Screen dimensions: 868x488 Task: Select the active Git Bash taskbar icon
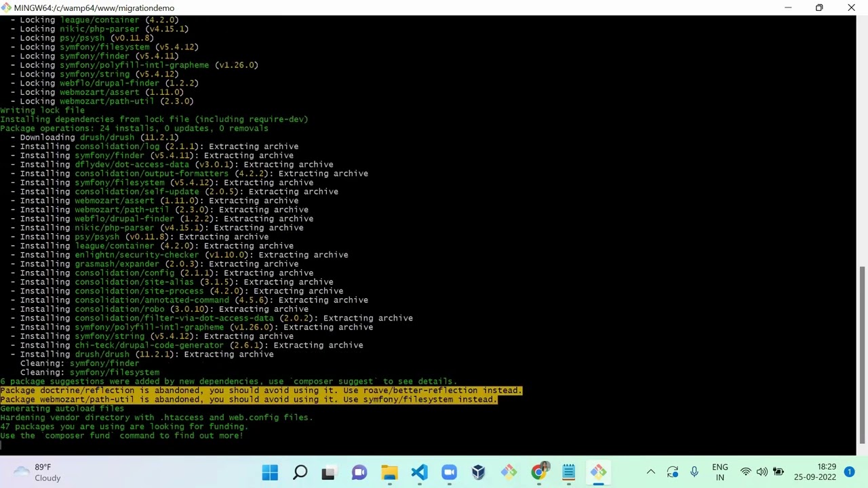pyautogui.click(x=598, y=472)
